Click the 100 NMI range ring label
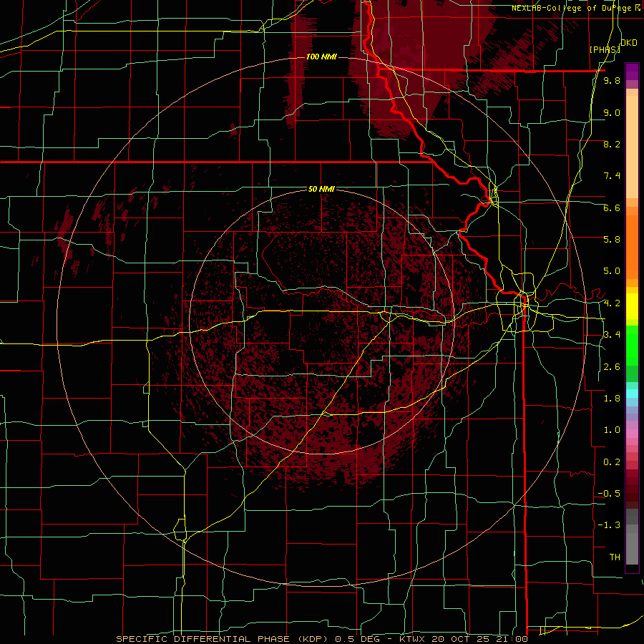This screenshot has width=644, height=644. tap(321, 57)
